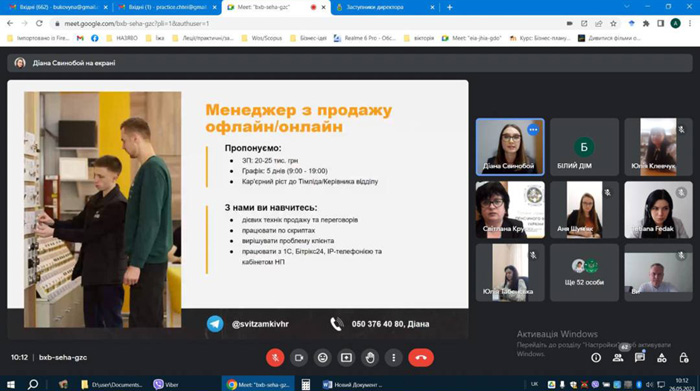Bookmark this page with star icon

pyautogui.click(x=613, y=24)
